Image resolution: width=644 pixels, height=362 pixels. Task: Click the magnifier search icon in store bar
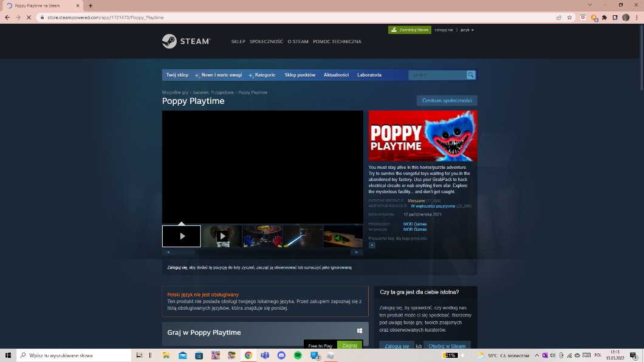(x=471, y=75)
